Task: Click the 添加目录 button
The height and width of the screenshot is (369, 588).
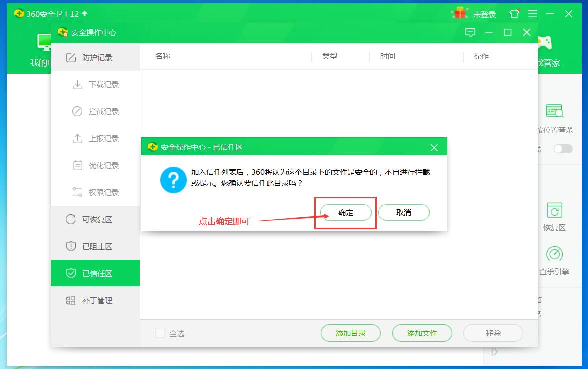Action: pos(351,333)
